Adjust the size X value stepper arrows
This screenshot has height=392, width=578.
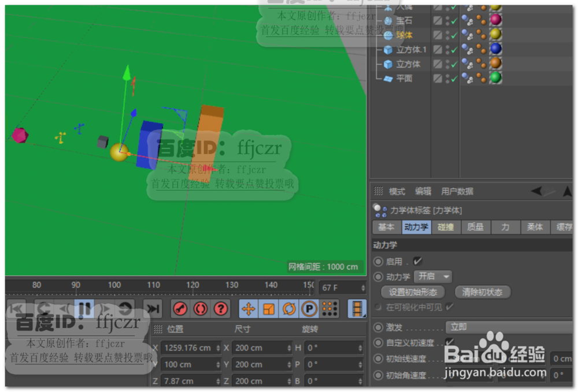(289, 348)
